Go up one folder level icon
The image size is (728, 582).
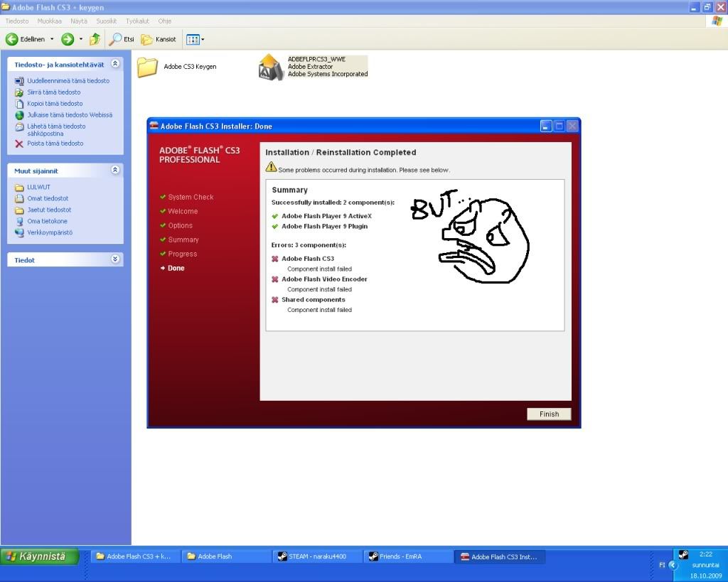95,40
